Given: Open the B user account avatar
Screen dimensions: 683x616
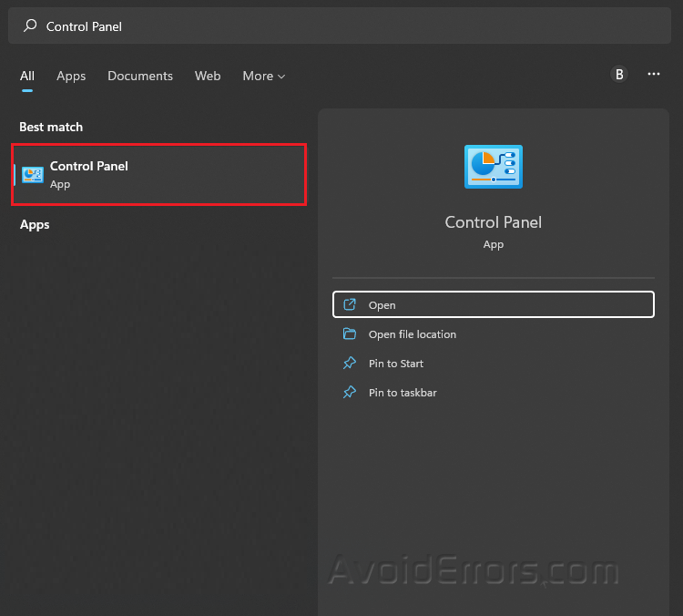Looking at the screenshot, I should (x=619, y=75).
